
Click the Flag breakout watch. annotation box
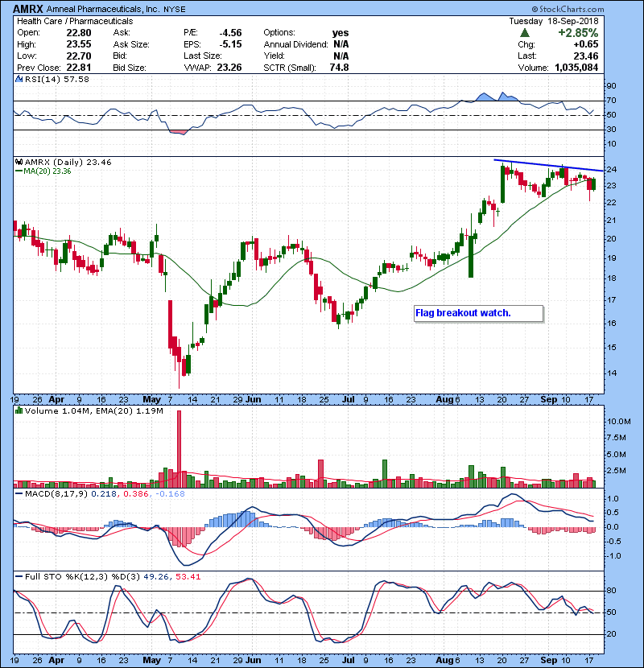click(479, 314)
